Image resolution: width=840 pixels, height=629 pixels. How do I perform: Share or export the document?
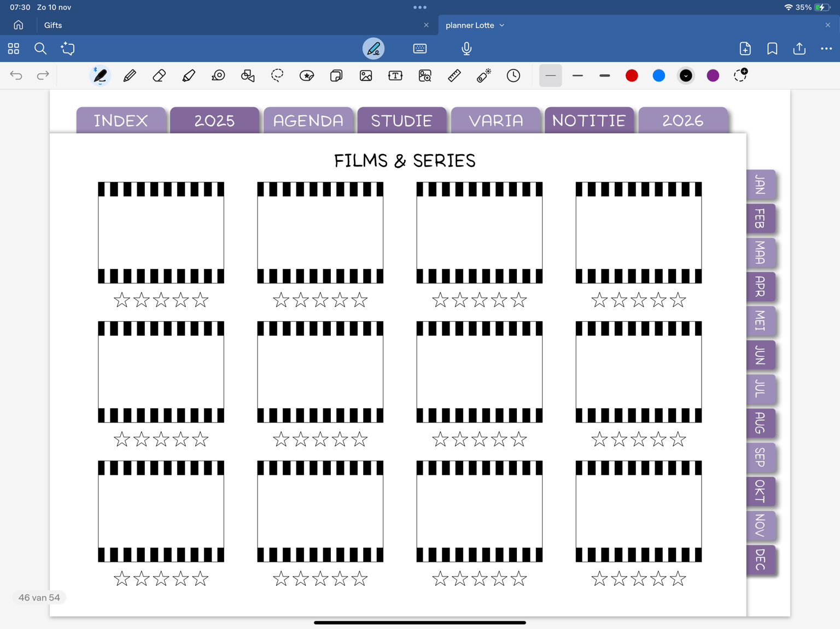800,49
